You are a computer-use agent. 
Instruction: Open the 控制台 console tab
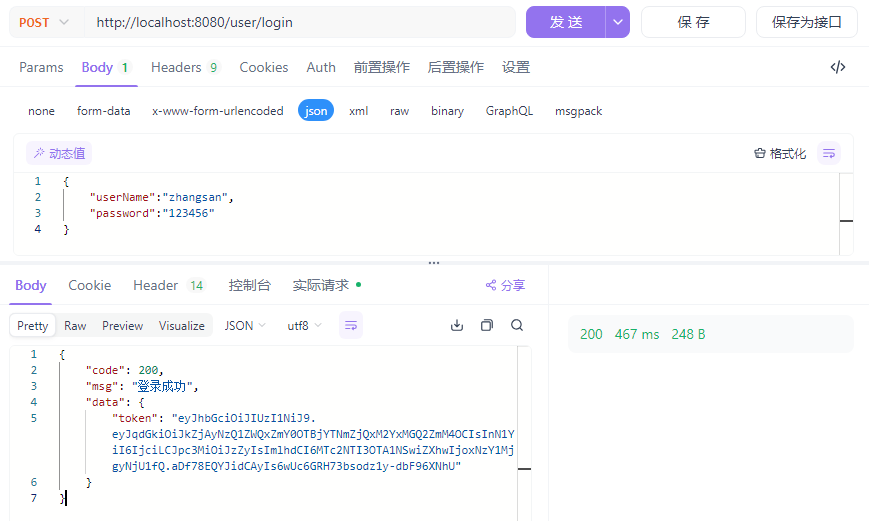click(x=249, y=286)
